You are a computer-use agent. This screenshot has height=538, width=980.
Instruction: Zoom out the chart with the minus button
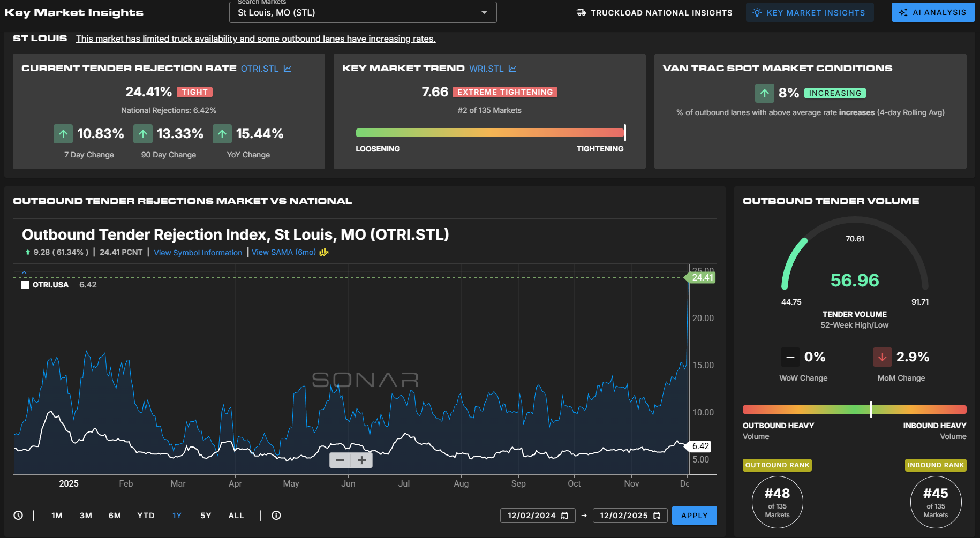[340, 460]
